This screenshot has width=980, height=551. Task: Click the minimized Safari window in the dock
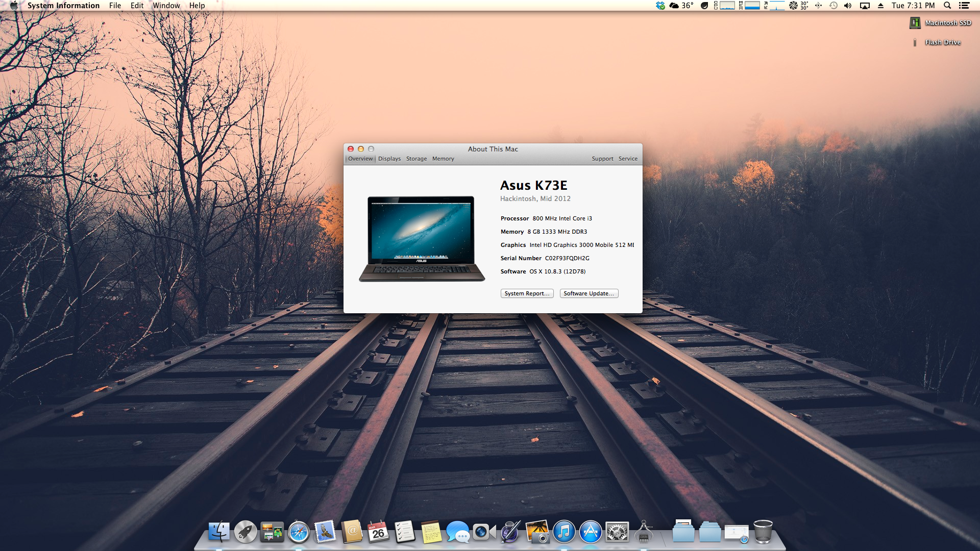(737, 533)
